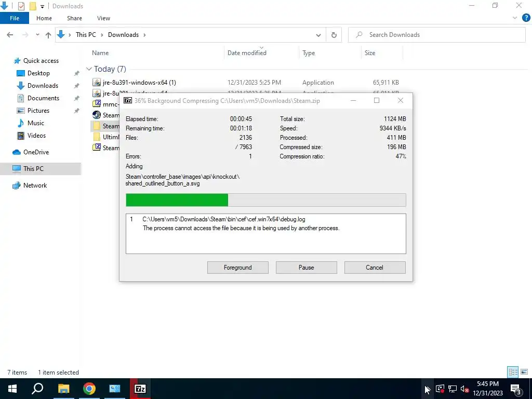Go up one folder level
Viewport: 532px width, 399px height.
(x=48, y=35)
